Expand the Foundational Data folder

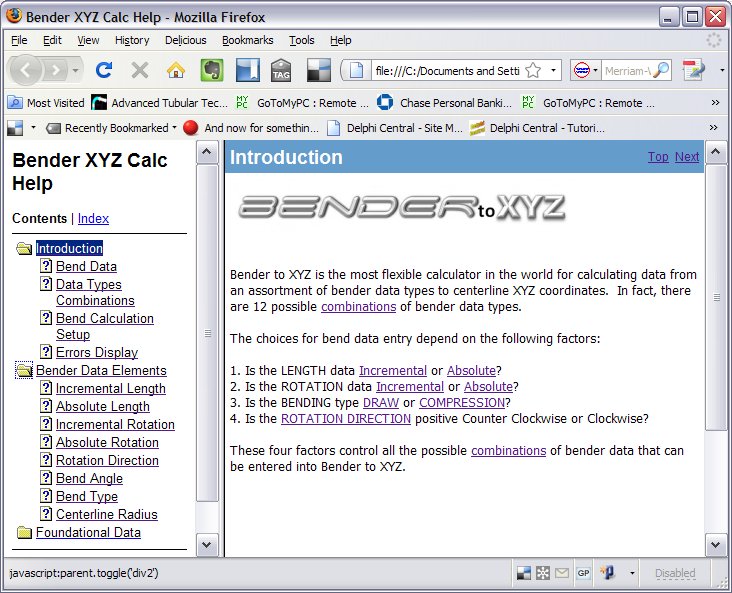tap(24, 533)
